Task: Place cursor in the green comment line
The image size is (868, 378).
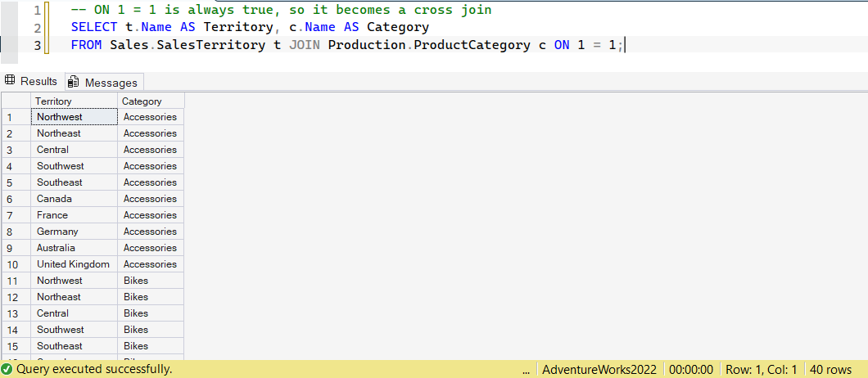Action: tap(281, 10)
